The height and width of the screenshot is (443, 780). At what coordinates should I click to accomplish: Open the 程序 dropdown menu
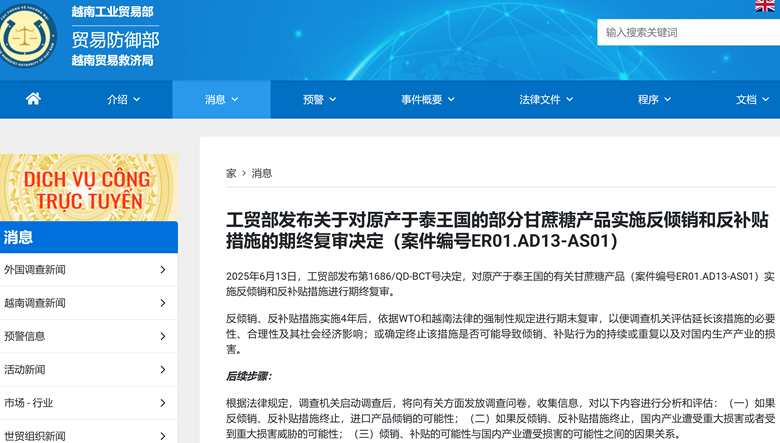pyautogui.click(x=654, y=99)
